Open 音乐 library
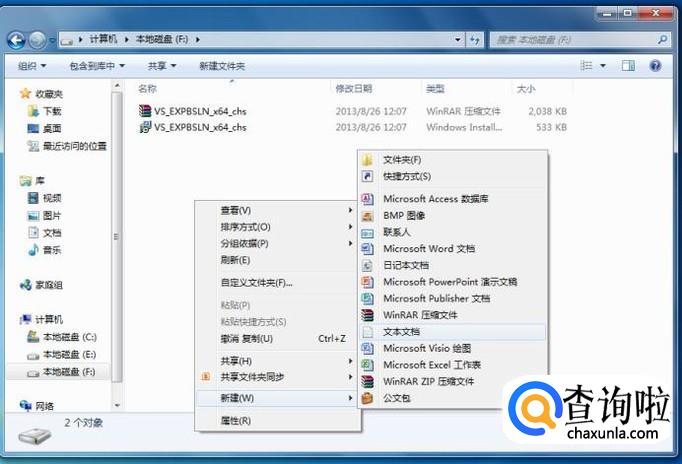682x464 pixels. tap(45, 250)
